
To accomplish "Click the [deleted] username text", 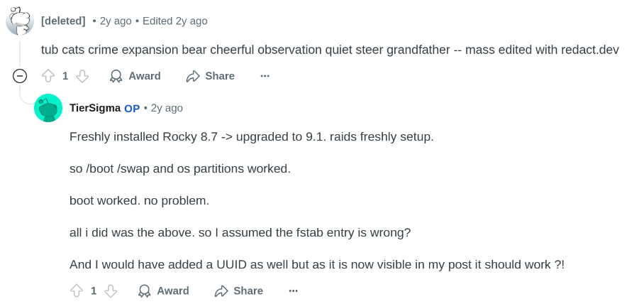I will pos(63,21).
